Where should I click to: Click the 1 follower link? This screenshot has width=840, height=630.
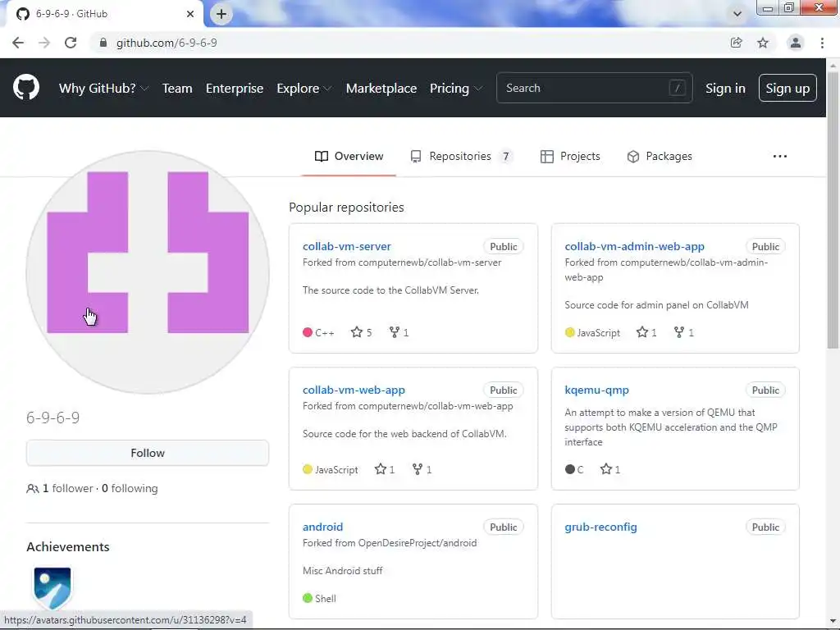click(67, 489)
